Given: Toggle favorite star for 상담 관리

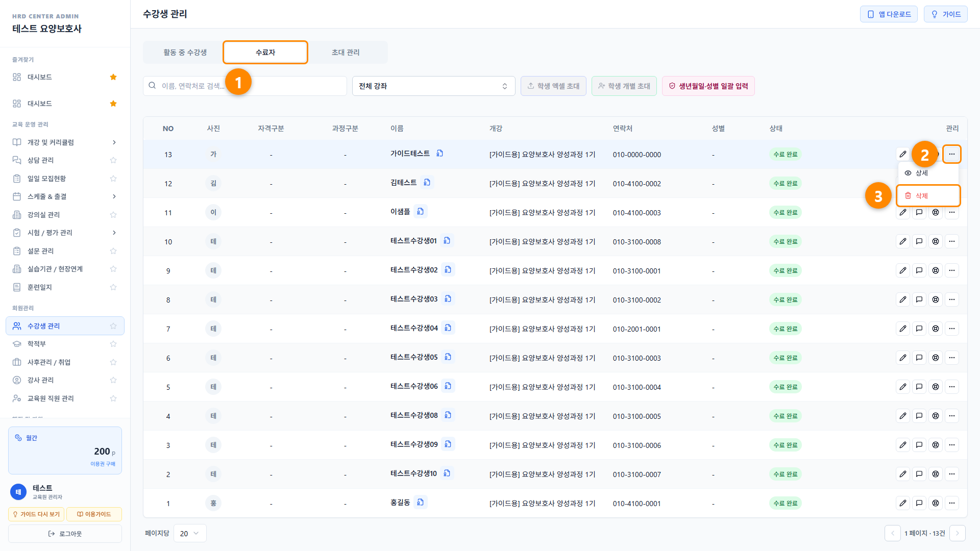Looking at the screenshot, I should click(x=113, y=160).
